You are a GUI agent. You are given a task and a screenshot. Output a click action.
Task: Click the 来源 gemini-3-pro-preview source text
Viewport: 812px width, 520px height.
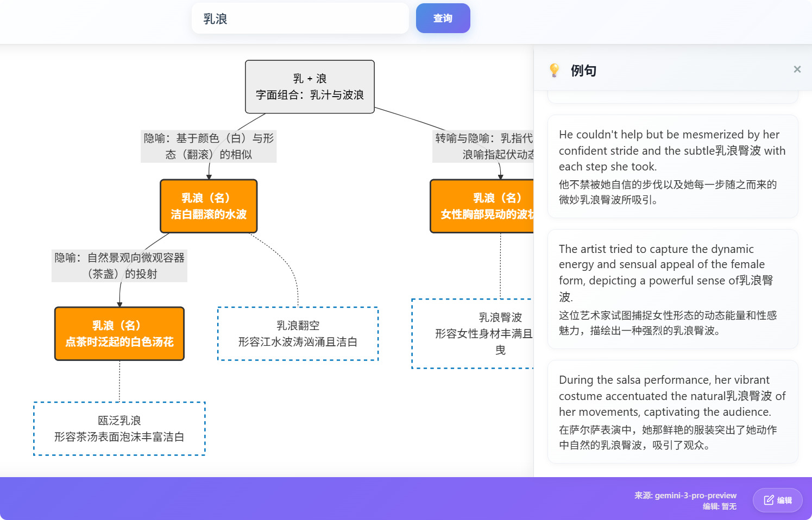tap(685, 495)
